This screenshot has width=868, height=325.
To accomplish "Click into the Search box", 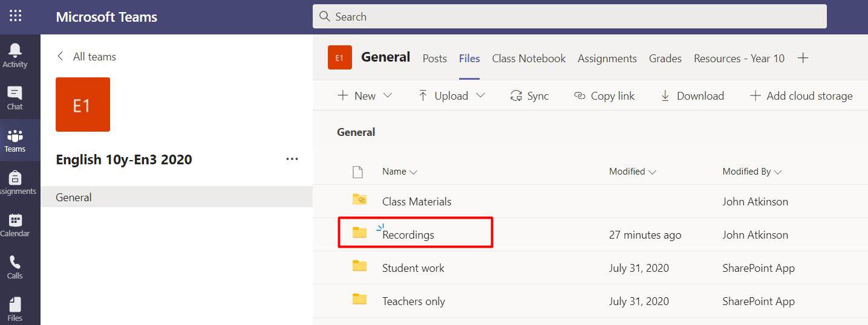I will (x=570, y=16).
